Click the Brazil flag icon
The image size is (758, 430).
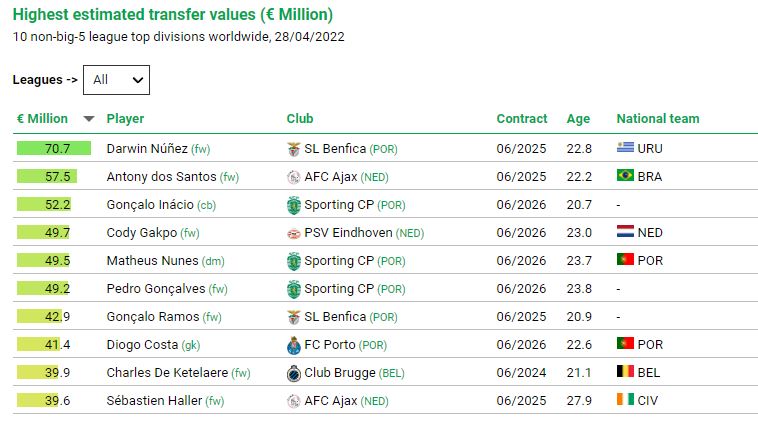(x=626, y=177)
